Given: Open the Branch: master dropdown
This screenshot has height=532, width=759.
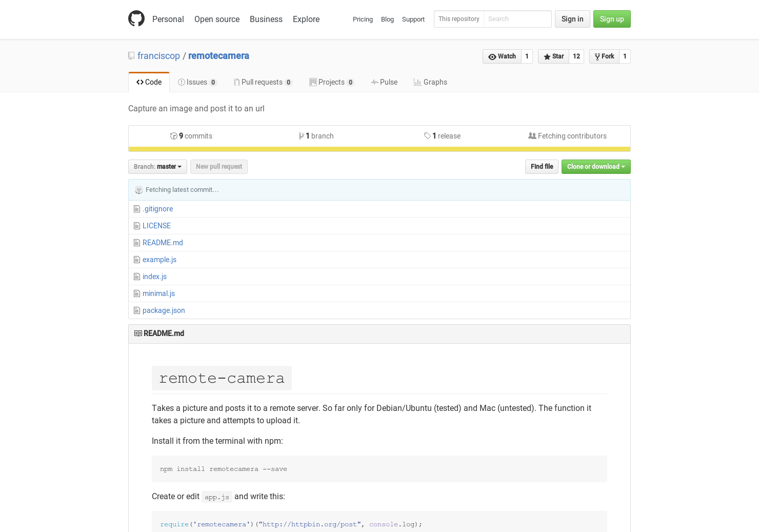Looking at the screenshot, I should pos(157,166).
